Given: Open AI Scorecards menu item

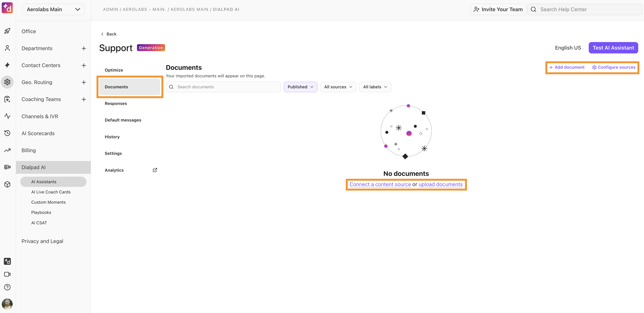Looking at the screenshot, I should (x=38, y=133).
